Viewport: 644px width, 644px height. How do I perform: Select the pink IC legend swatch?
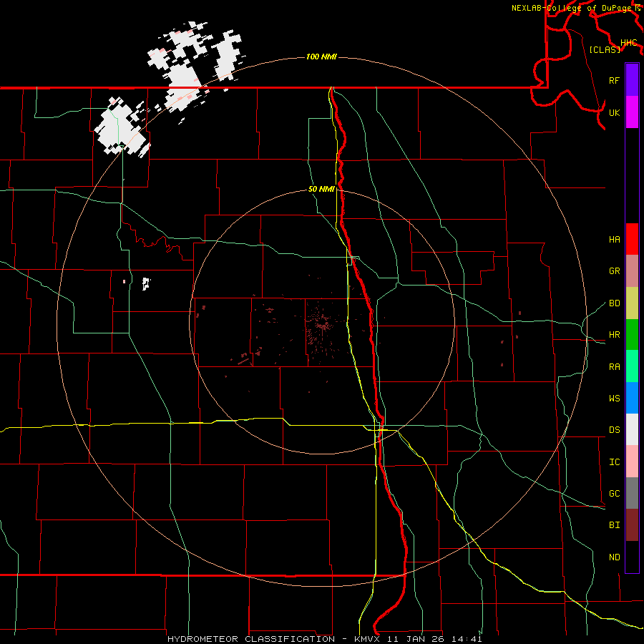(632, 462)
